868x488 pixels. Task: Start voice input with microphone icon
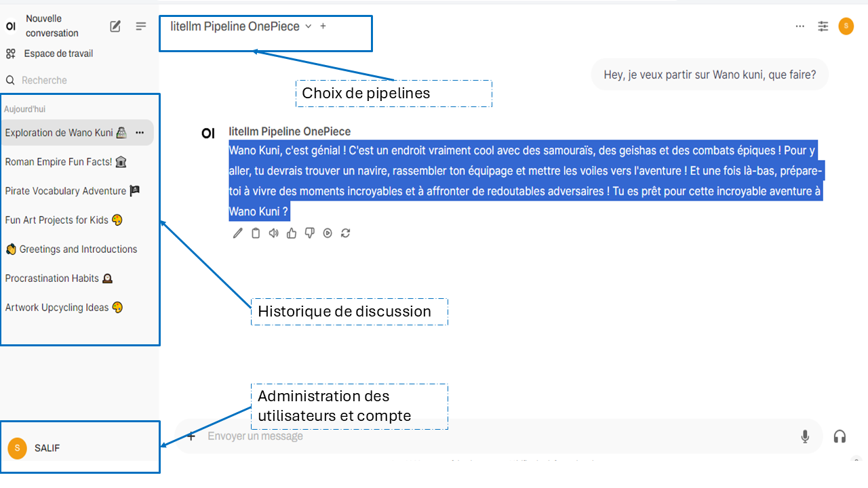click(x=805, y=436)
